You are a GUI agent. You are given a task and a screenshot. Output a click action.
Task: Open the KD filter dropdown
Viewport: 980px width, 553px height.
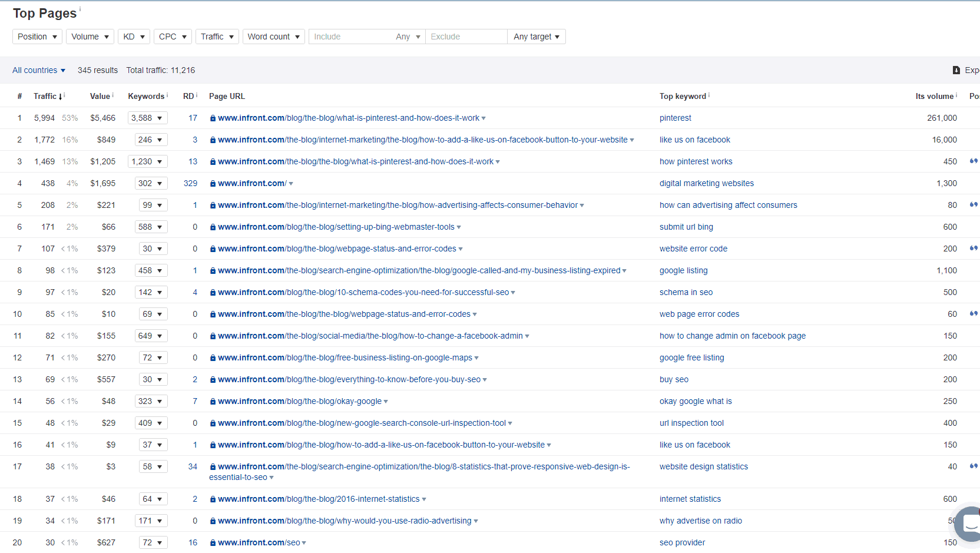click(x=134, y=36)
